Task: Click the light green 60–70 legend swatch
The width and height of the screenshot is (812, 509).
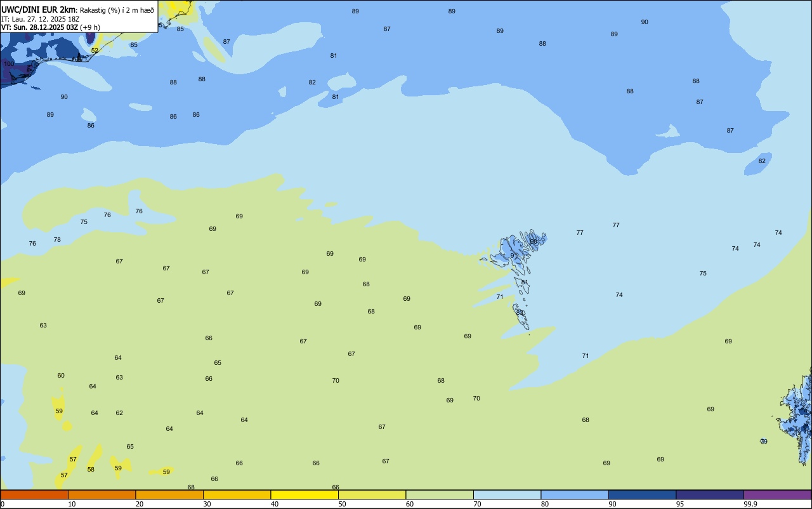Action: (x=440, y=494)
